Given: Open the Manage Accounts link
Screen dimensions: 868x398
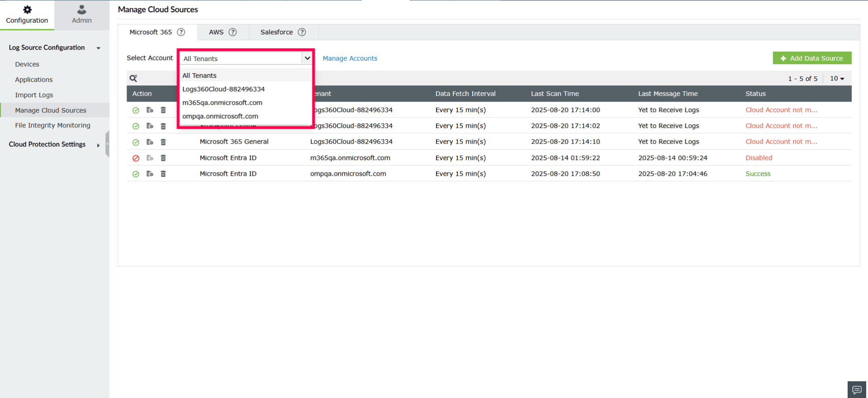Looking at the screenshot, I should tap(350, 58).
